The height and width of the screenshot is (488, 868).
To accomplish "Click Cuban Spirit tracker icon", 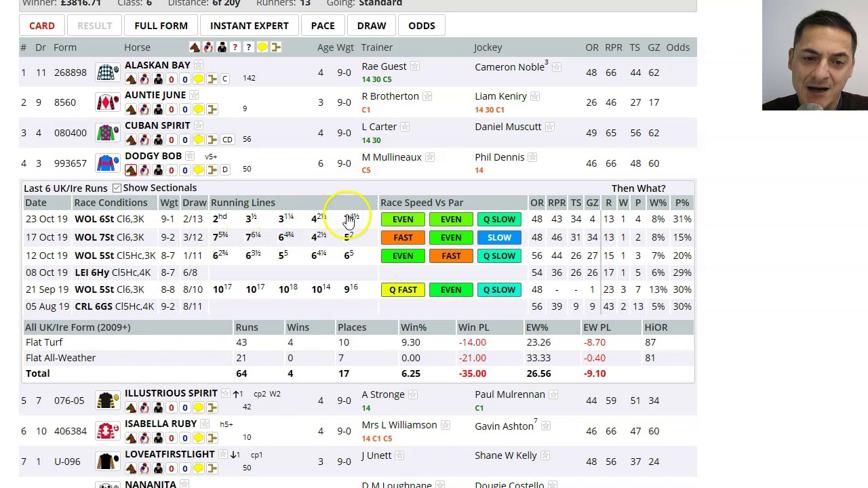I will [x=212, y=140].
